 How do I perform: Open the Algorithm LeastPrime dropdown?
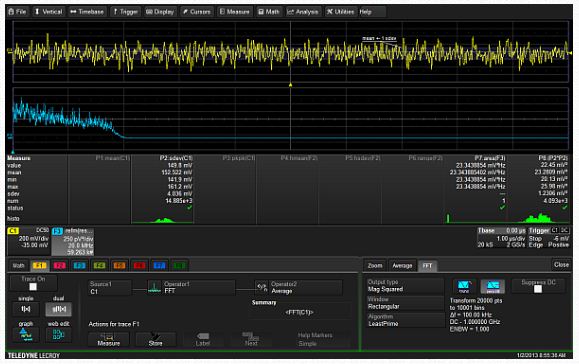tap(405, 320)
